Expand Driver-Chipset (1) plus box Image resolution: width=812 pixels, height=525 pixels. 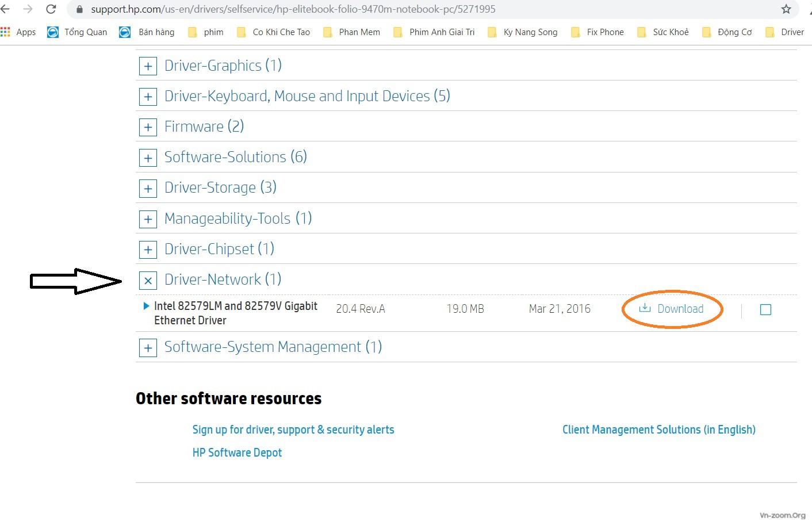[148, 250]
